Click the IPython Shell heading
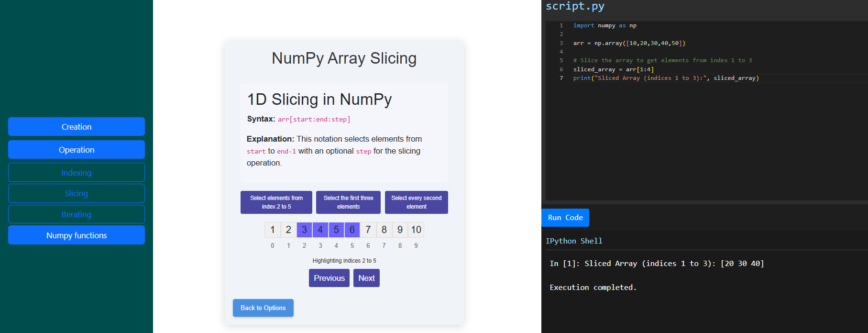 pyautogui.click(x=574, y=241)
